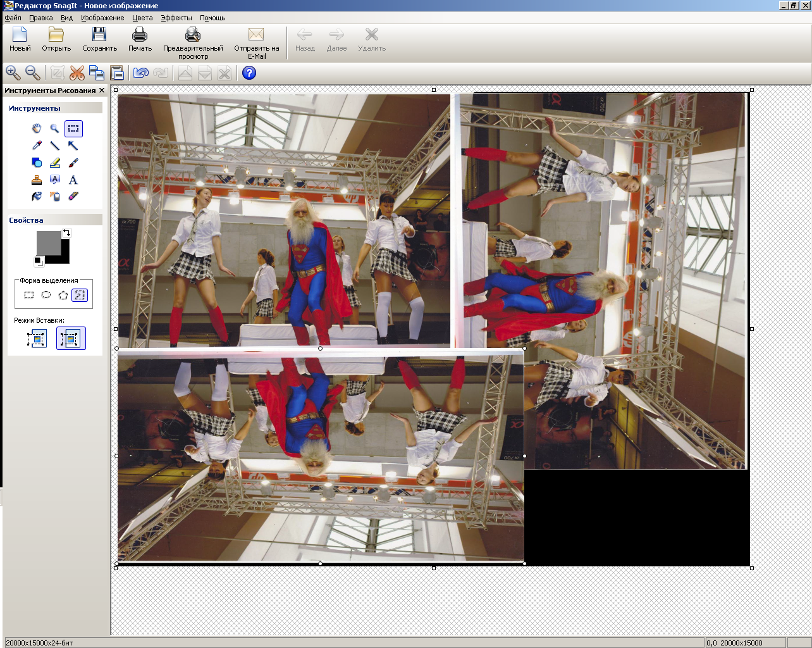
Task: Choose ellipse selection shape
Action: [46, 295]
